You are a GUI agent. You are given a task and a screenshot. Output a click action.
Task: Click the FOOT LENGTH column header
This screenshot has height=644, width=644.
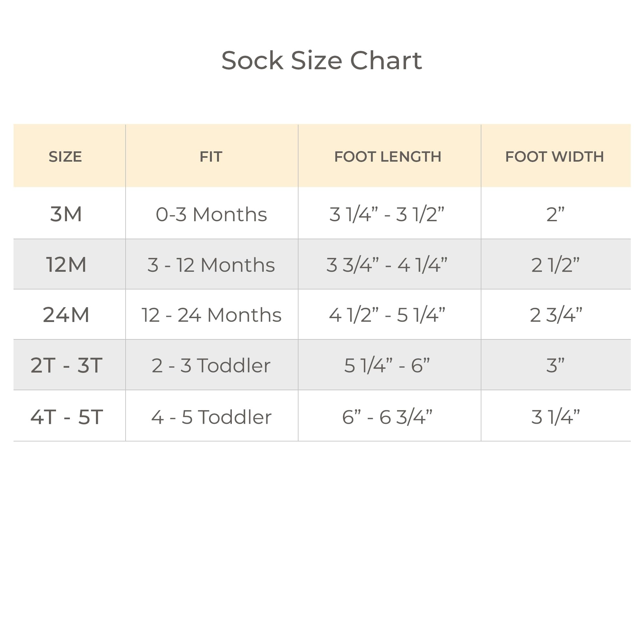388,157
